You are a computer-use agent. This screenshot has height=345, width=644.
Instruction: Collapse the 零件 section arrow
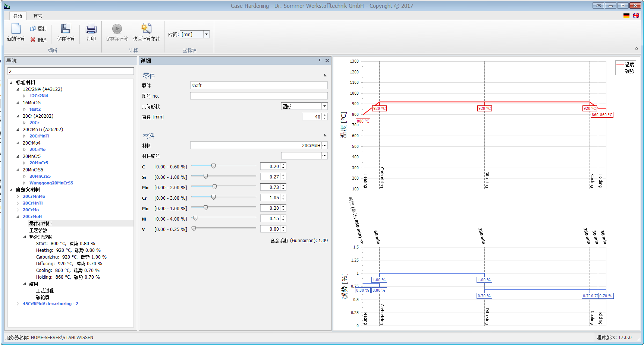(x=325, y=75)
